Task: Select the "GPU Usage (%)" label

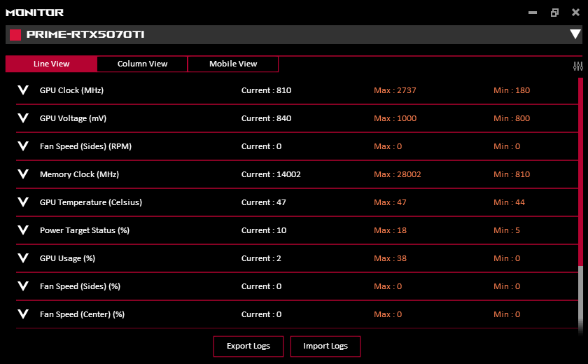Action: pos(67,258)
